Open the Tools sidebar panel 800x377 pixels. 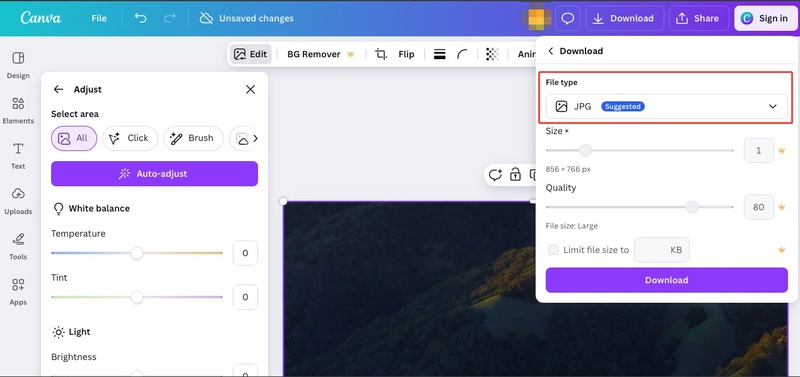point(18,247)
